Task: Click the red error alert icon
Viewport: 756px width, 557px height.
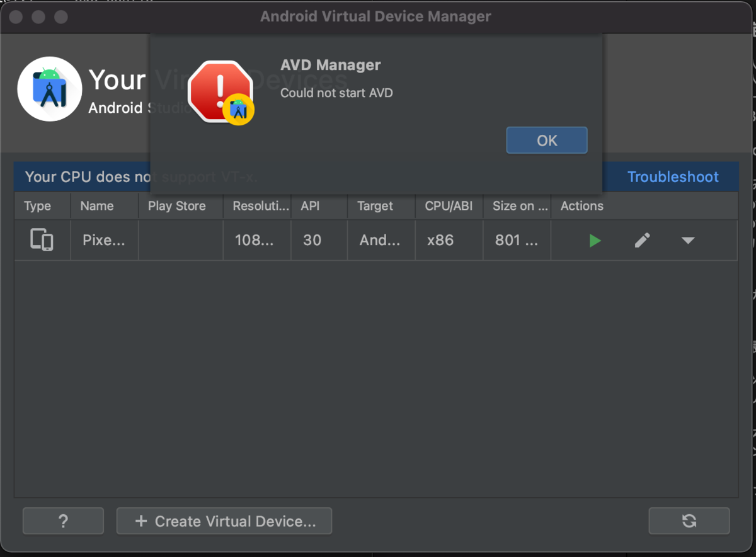Action: (220, 92)
